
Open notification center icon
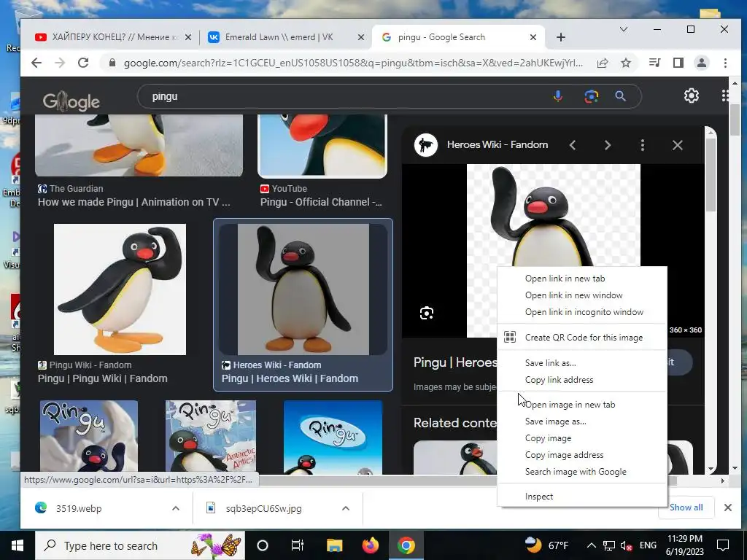pos(723,545)
